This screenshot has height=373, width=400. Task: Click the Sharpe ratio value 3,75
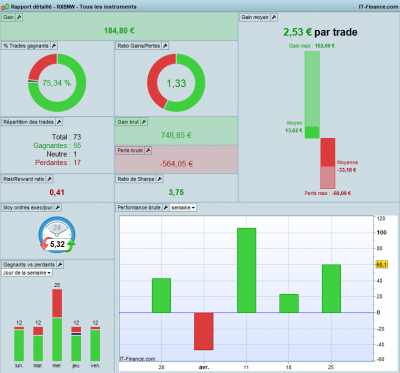[176, 192]
